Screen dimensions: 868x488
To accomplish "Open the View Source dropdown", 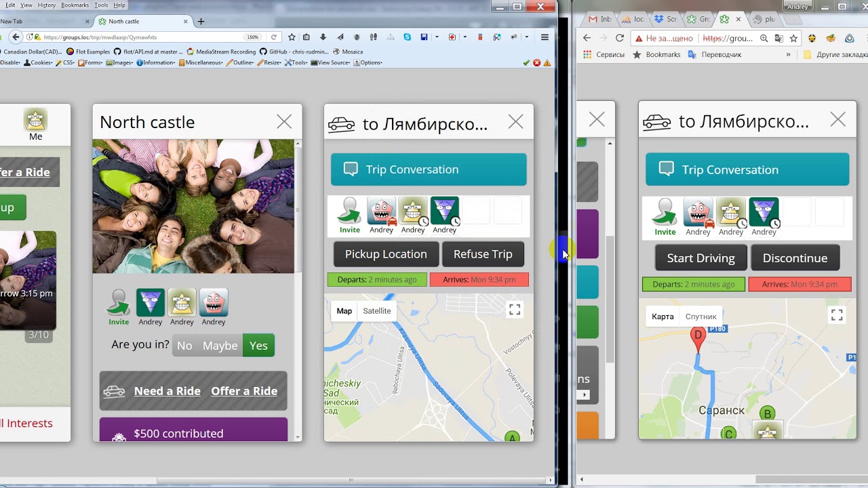I will [331, 62].
